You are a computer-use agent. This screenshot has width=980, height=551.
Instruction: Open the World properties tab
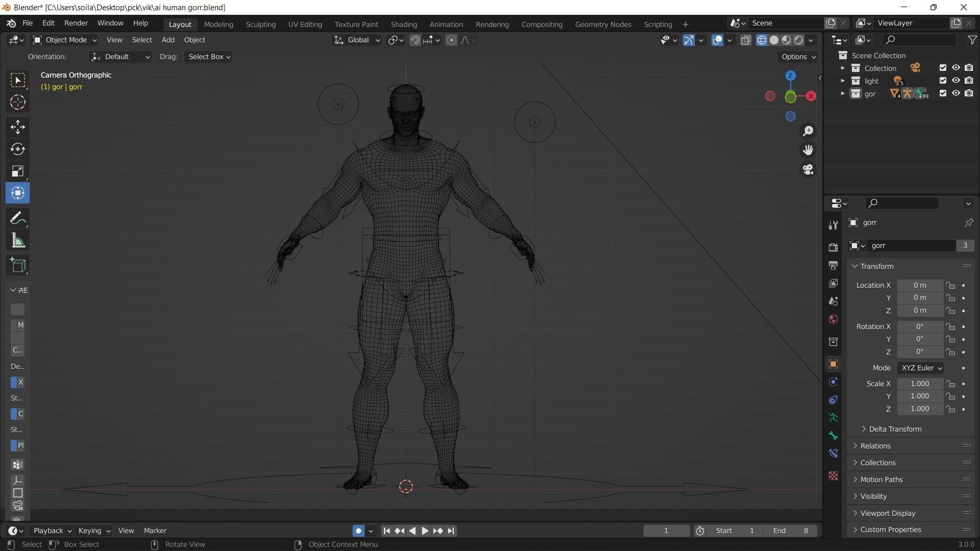[833, 319]
